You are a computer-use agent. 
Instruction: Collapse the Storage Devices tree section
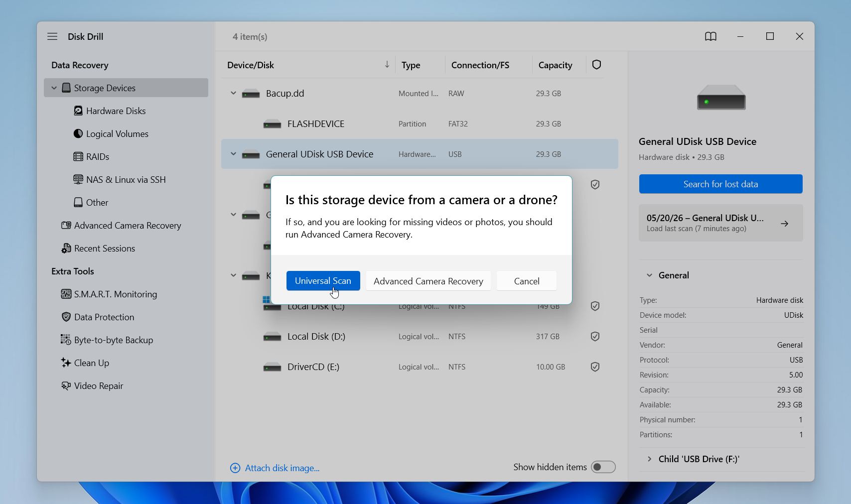[x=54, y=88]
